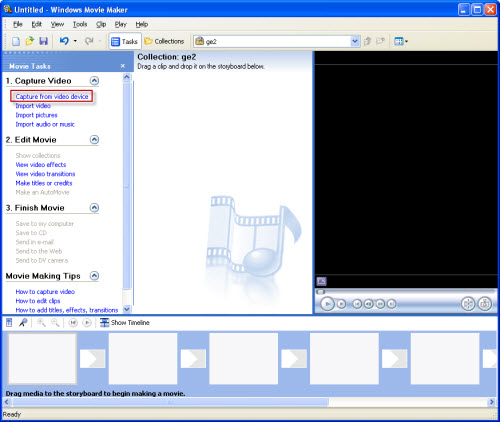Open the Help menu
This screenshot has height=422, width=500.
142,24
